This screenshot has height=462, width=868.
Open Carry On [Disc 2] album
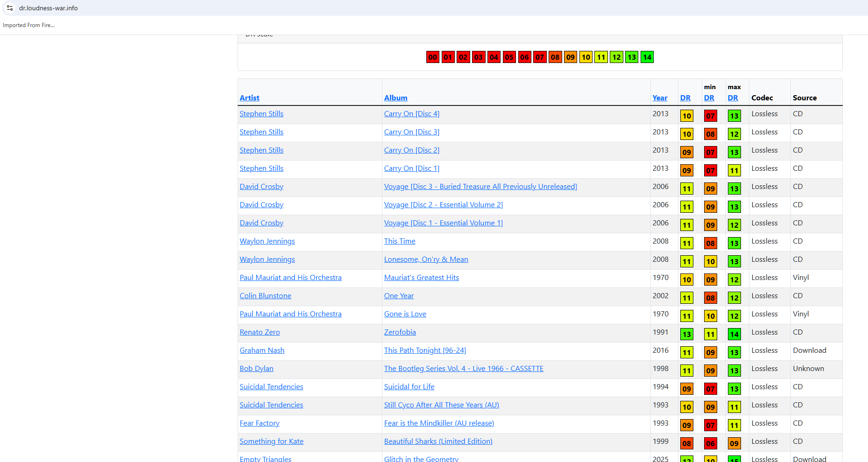pyautogui.click(x=411, y=150)
